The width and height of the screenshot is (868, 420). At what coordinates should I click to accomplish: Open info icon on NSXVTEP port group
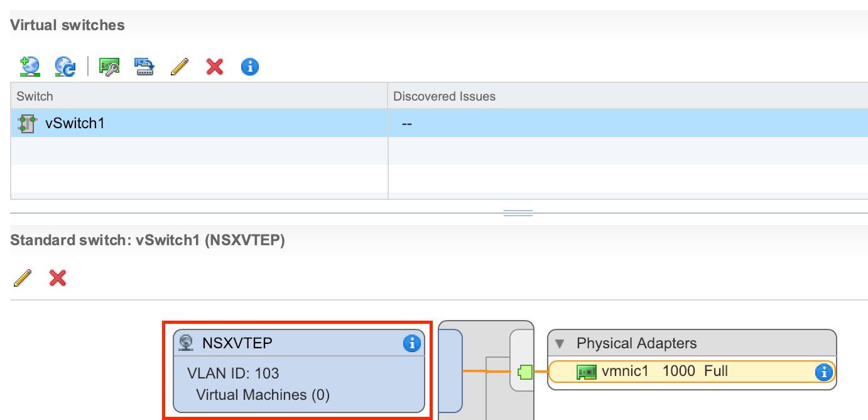click(x=411, y=343)
